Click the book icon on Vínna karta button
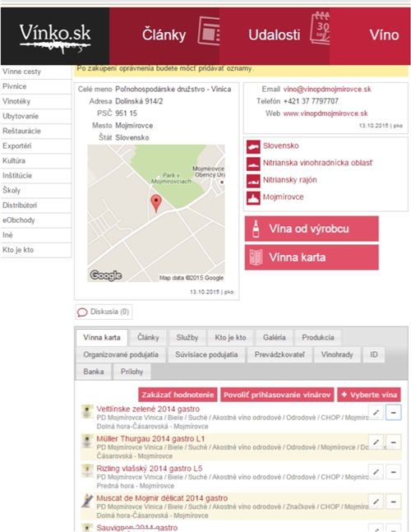The height and width of the screenshot is (532, 411). coord(256,257)
